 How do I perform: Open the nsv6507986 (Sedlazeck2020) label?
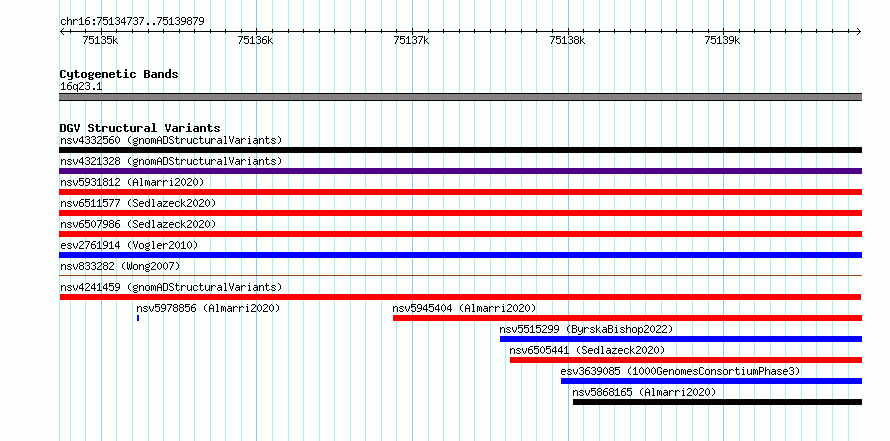pyautogui.click(x=138, y=224)
